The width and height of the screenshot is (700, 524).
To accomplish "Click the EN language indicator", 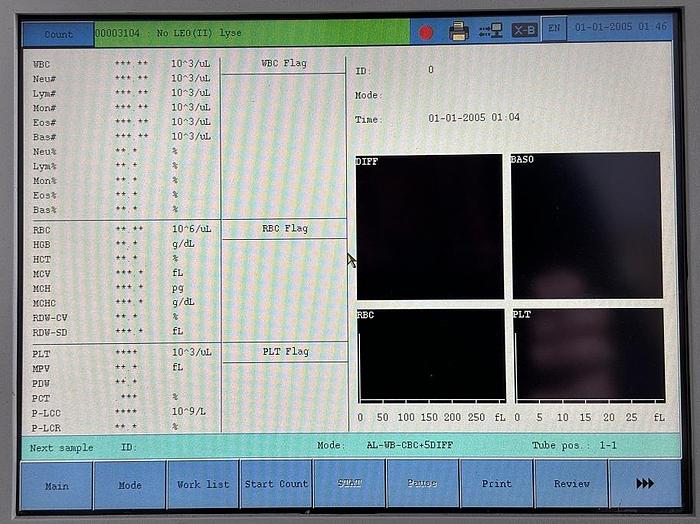I will point(554,30).
